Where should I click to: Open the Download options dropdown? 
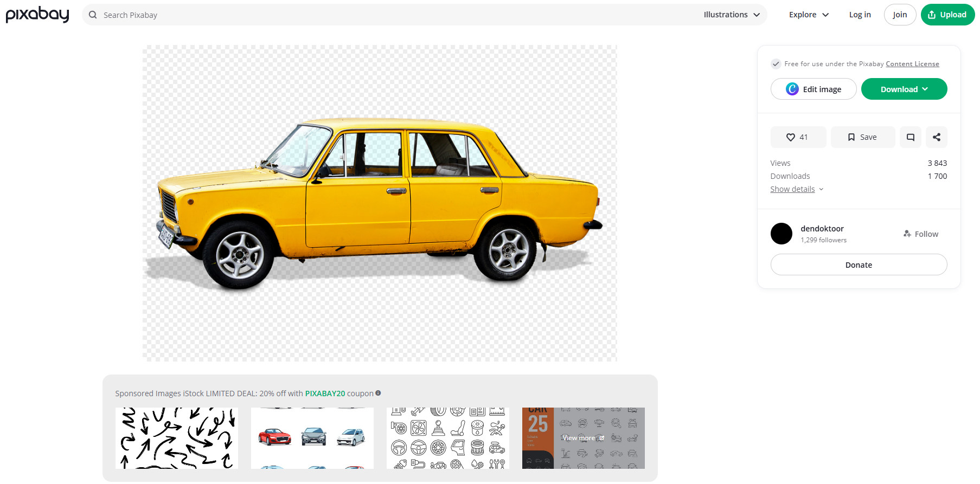pyautogui.click(x=904, y=89)
